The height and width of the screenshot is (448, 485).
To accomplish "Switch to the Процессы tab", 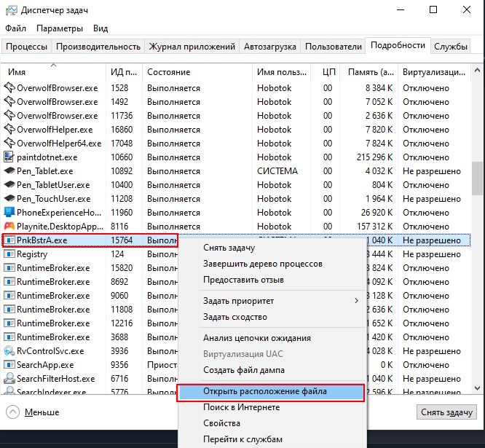I will pos(27,47).
